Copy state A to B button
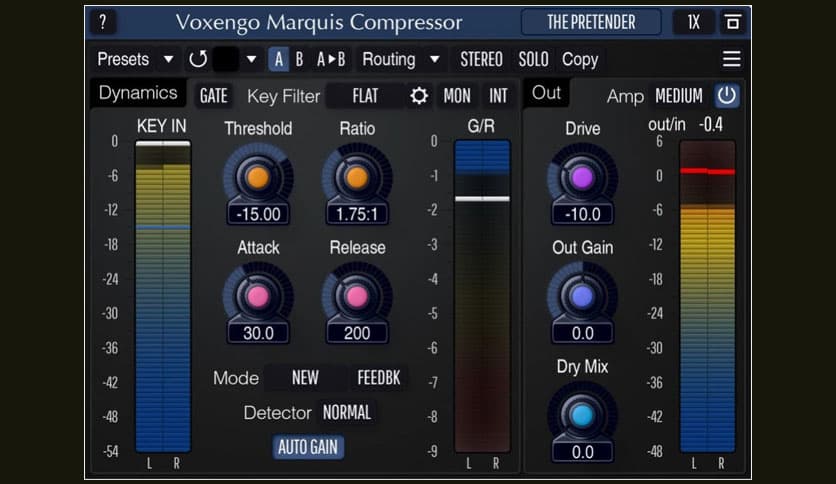The width and height of the screenshot is (836, 484). (x=331, y=59)
